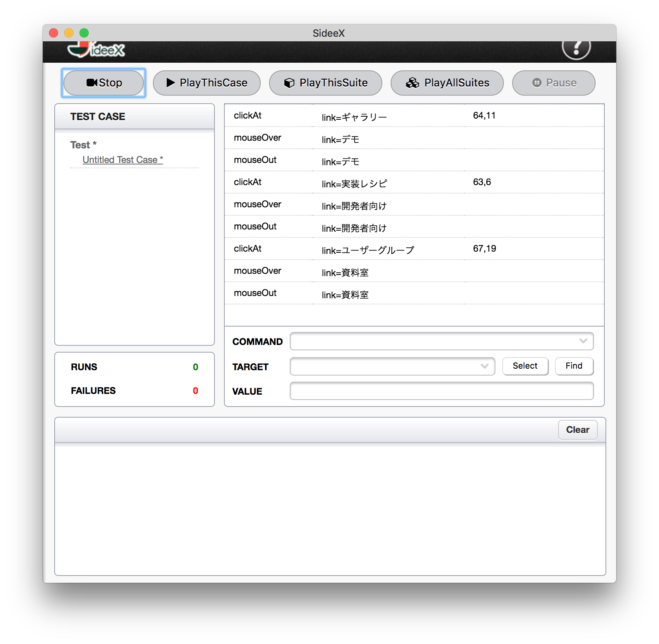This screenshot has height=644, width=659.
Task: Clear the log panel
Action: 577,430
